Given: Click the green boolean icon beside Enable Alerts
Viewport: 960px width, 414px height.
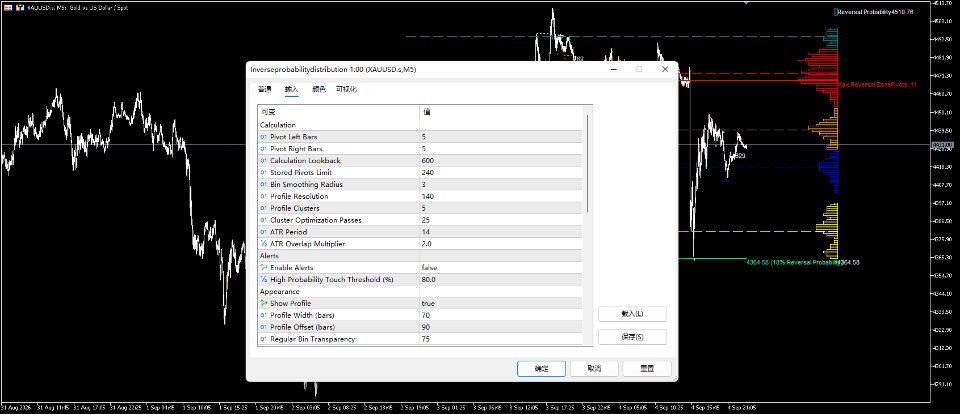Looking at the screenshot, I should (x=263, y=268).
